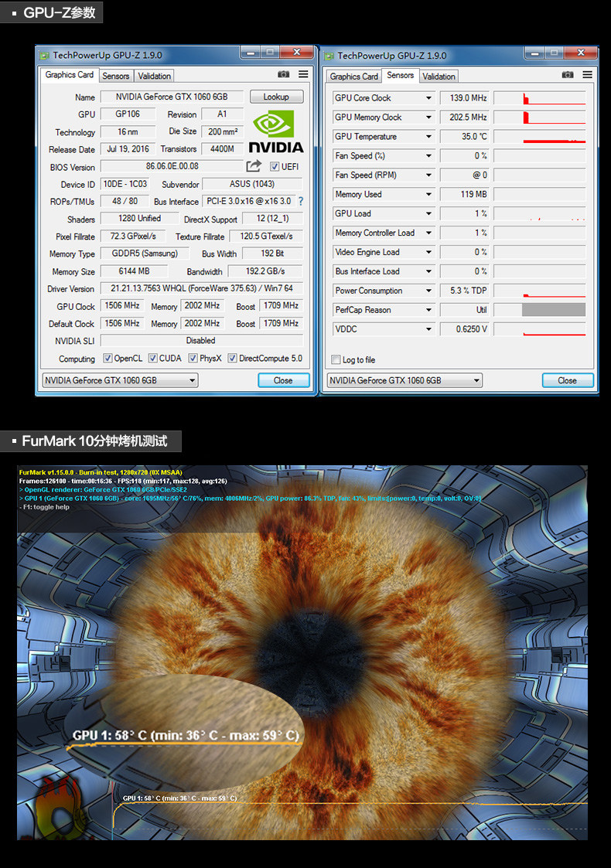Open PerfCap Reason sensor dropdown

point(428,310)
